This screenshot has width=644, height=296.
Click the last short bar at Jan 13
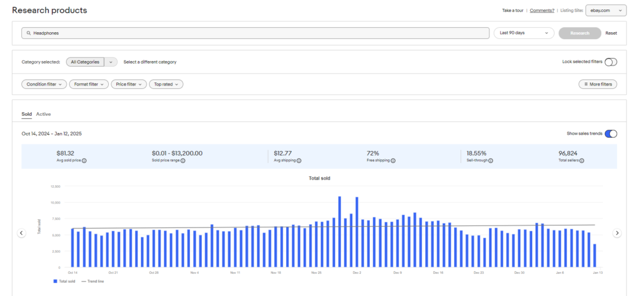click(595, 255)
